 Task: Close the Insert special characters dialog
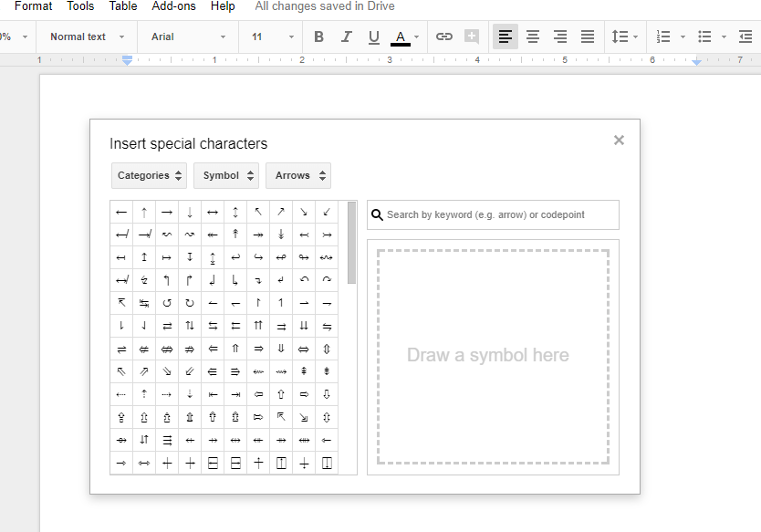pyautogui.click(x=619, y=140)
